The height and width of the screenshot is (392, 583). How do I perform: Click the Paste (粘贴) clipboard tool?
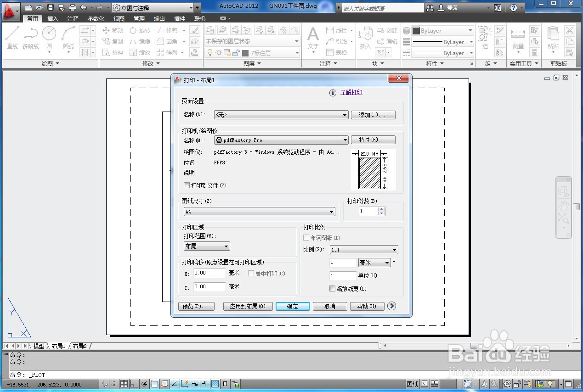click(553, 38)
